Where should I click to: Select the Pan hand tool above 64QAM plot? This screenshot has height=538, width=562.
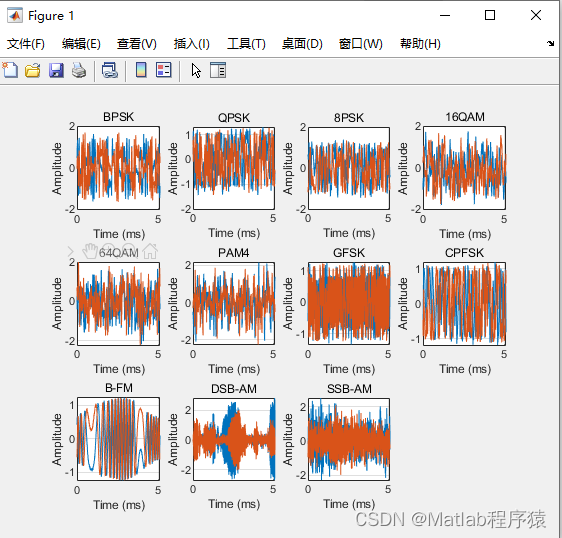90,251
